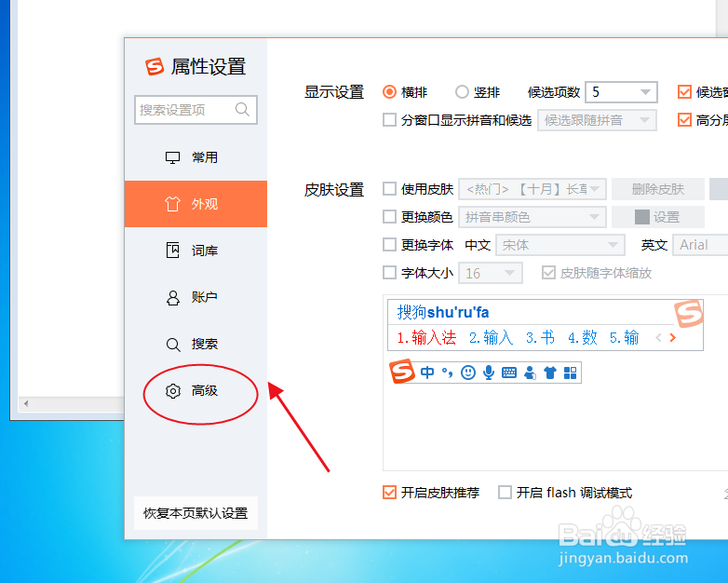Click the Sogou logo beside 属性设置 title
The width and height of the screenshot is (728, 583).
tap(155, 66)
